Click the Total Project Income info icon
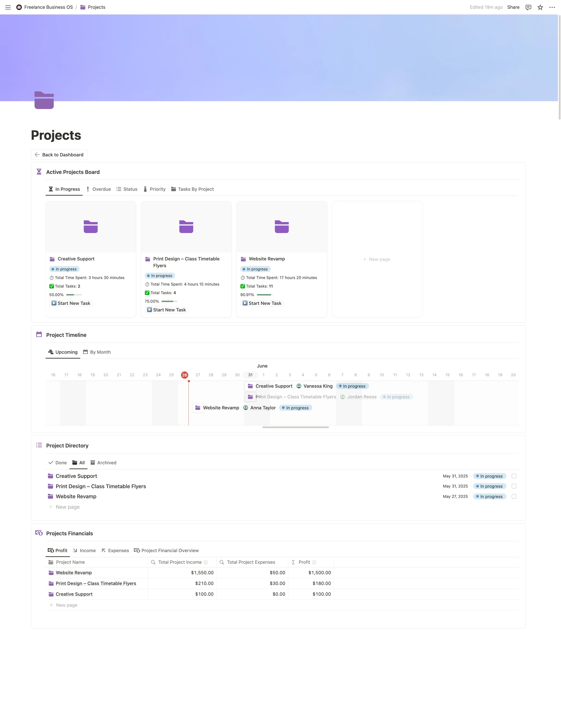The image size is (561, 728). click(x=206, y=562)
